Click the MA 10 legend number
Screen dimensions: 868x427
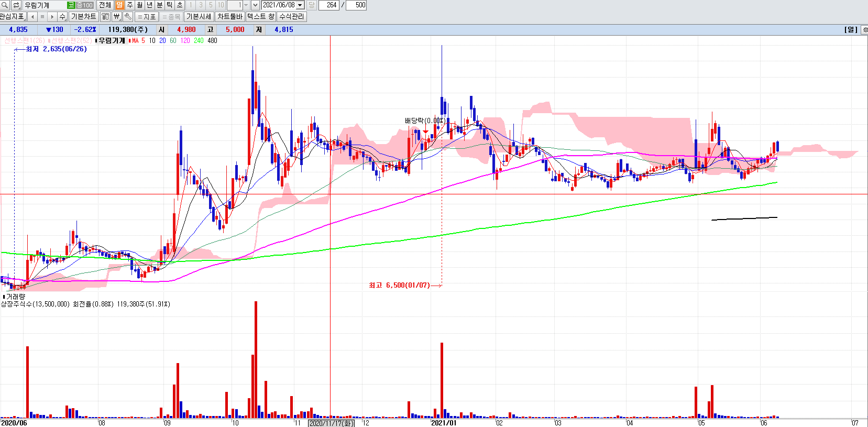point(152,40)
